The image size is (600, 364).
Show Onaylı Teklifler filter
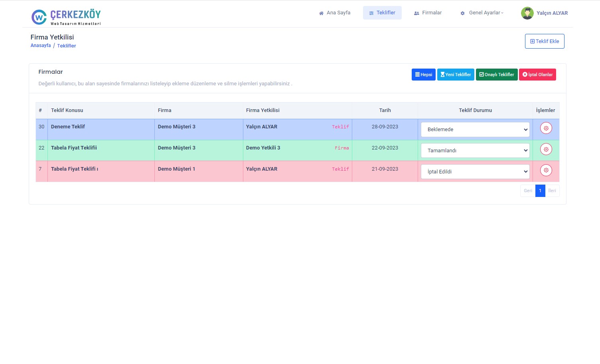click(x=496, y=75)
